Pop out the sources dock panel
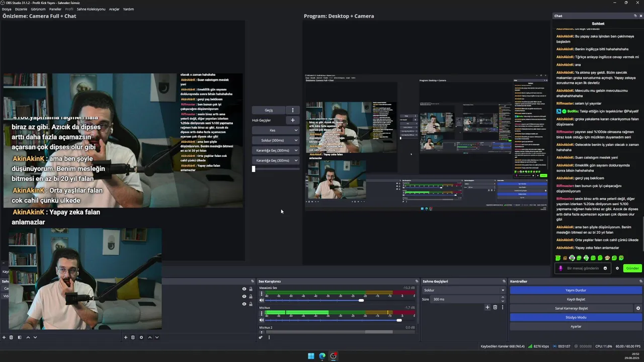 [x=253, y=281]
